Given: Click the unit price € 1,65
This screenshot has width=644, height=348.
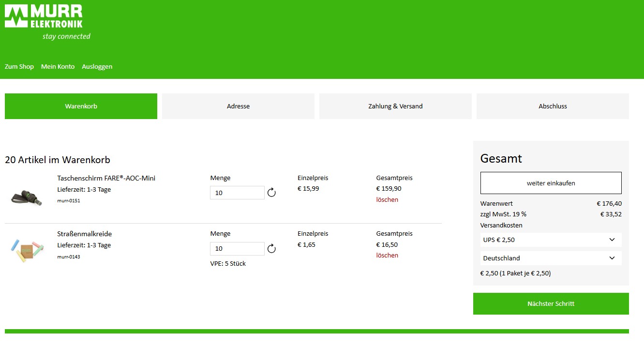Looking at the screenshot, I should [306, 245].
